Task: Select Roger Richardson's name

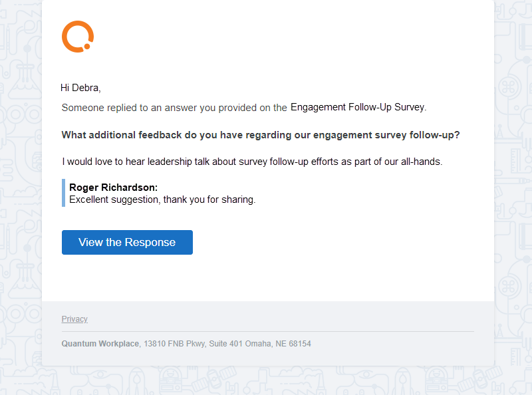Action: point(113,188)
